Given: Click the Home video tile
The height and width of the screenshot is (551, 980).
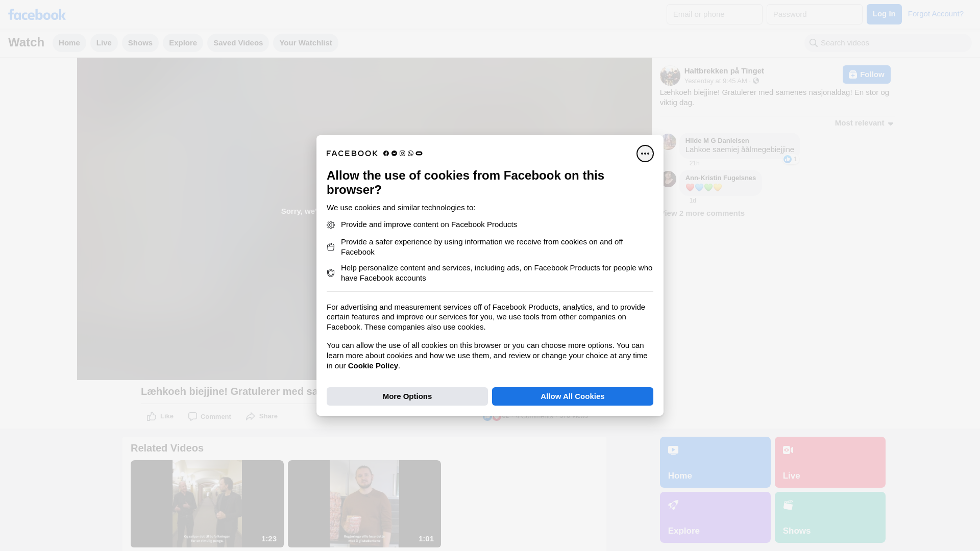Looking at the screenshot, I should [x=715, y=462].
